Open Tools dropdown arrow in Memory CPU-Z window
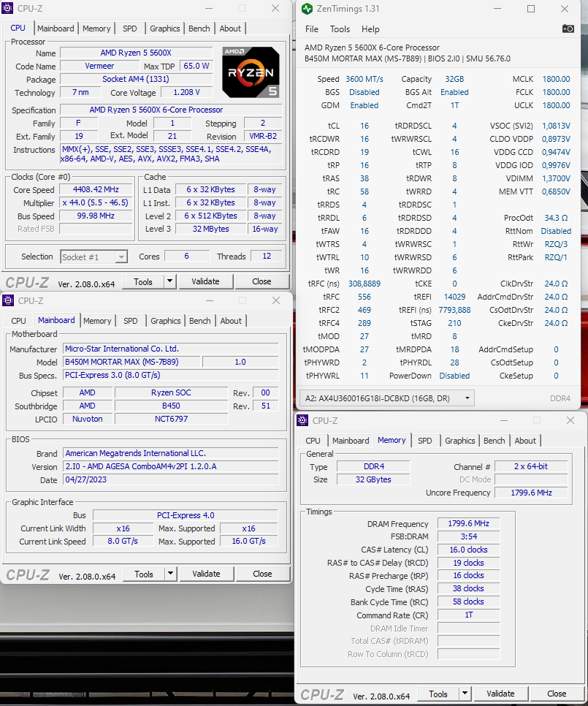This screenshot has height=706, width=588. (x=465, y=694)
